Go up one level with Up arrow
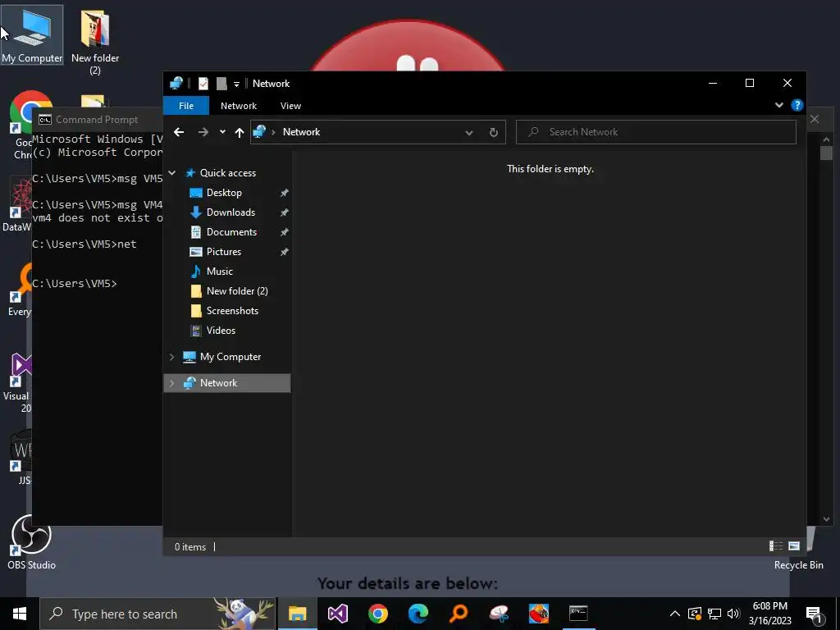Image resolution: width=840 pixels, height=630 pixels. point(239,132)
